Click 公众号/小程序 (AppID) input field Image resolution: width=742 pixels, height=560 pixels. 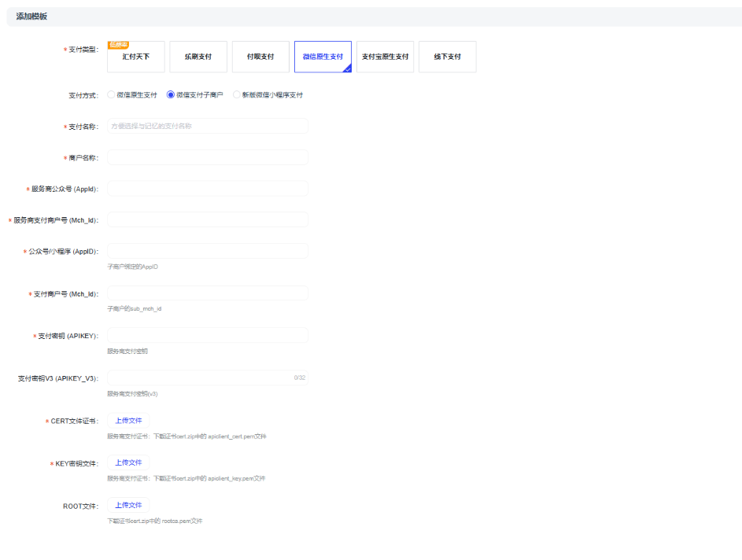pos(207,251)
